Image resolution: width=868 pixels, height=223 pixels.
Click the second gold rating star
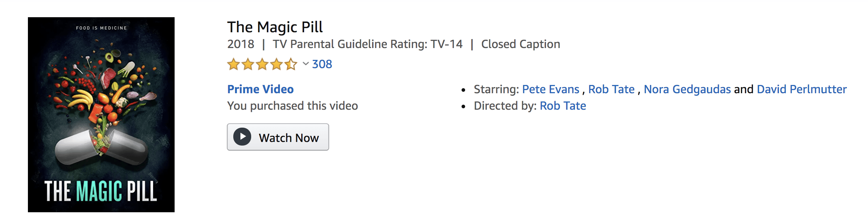[x=248, y=64]
